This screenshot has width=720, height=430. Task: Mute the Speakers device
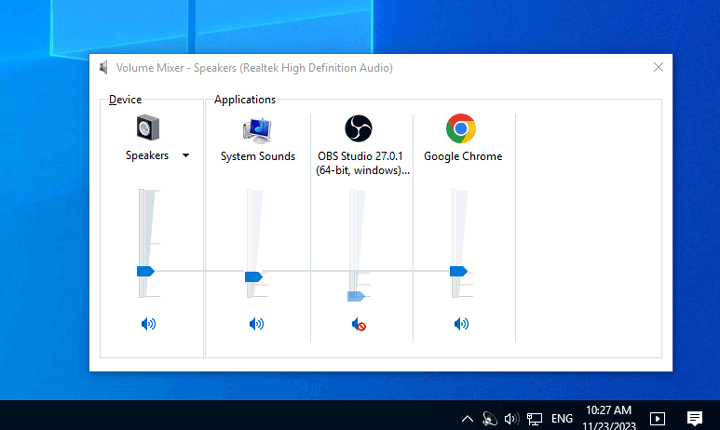(148, 324)
